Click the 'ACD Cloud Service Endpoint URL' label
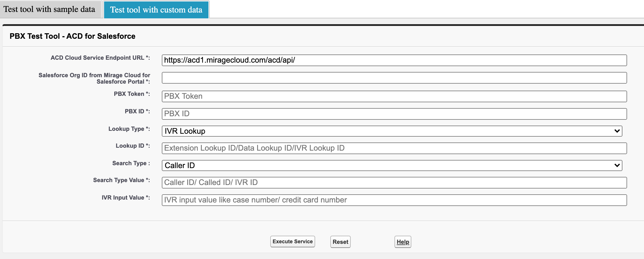This screenshot has width=644, height=259. coord(100,58)
